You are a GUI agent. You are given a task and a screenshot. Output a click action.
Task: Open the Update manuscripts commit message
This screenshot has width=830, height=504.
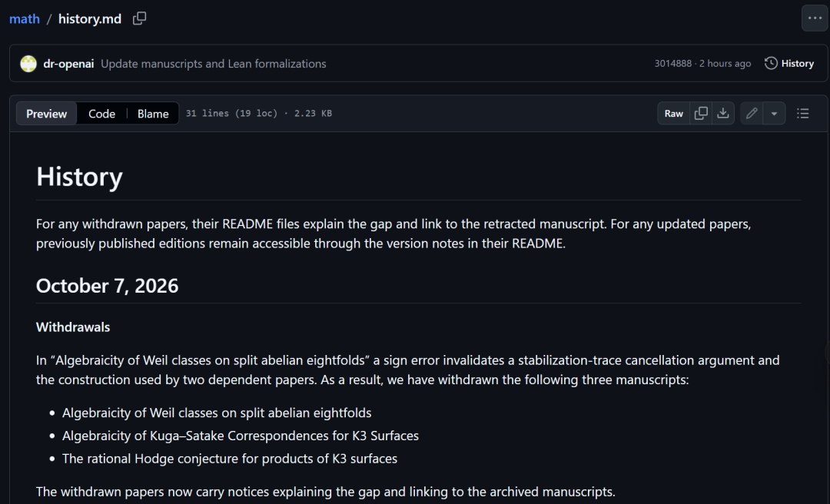(x=214, y=64)
